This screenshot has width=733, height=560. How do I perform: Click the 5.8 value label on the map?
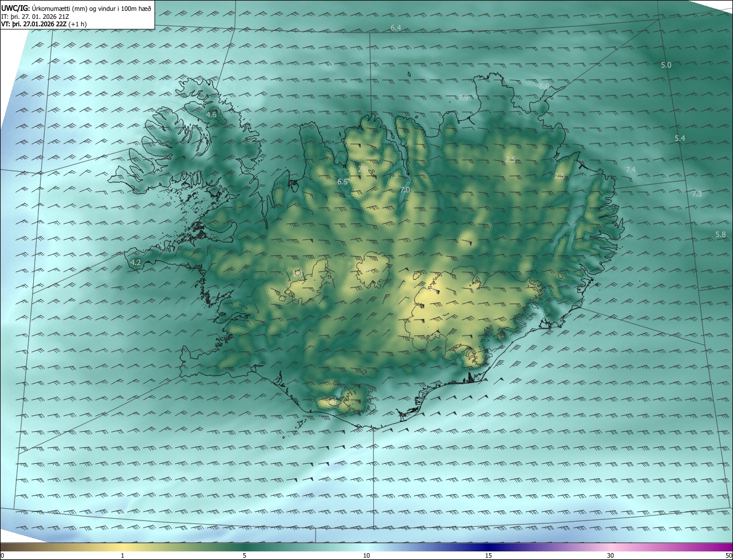[x=720, y=235]
